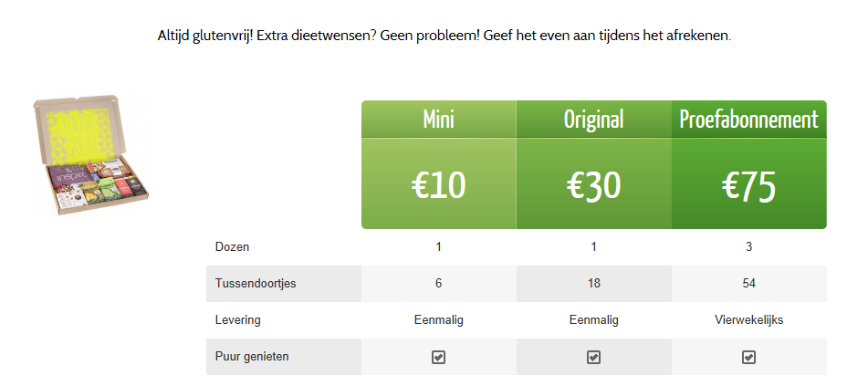Click the Dozen row label
This screenshot has height=386, width=868.
[232, 247]
